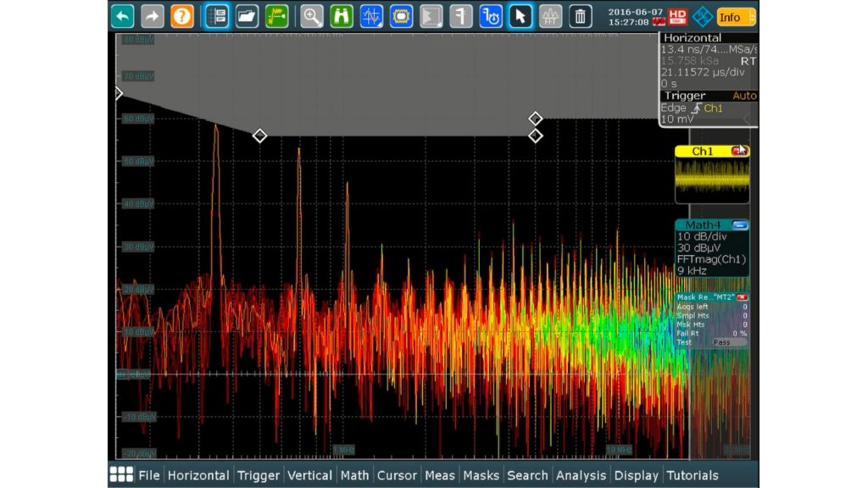Click the orange Auto trigger mode label

744,96
